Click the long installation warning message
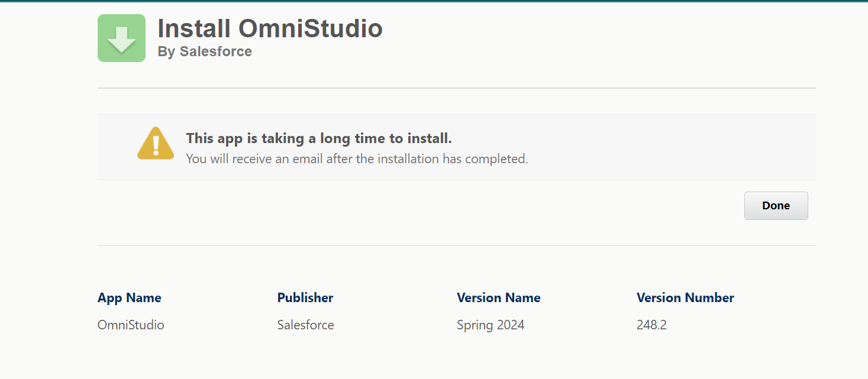The height and width of the screenshot is (379, 868). [x=319, y=138]
